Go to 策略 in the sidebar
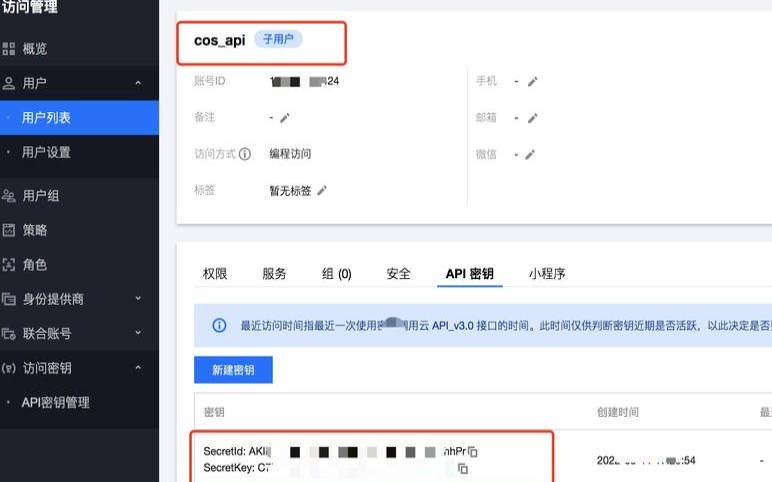The height and width of the screenshot is (482, 772). (35, 230)
